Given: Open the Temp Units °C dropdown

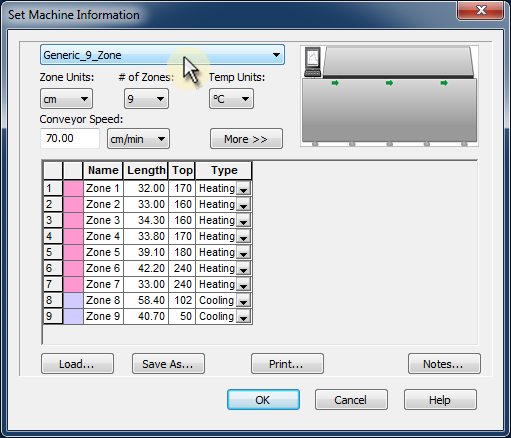Looking at the screenshot, I should [231, 99].
